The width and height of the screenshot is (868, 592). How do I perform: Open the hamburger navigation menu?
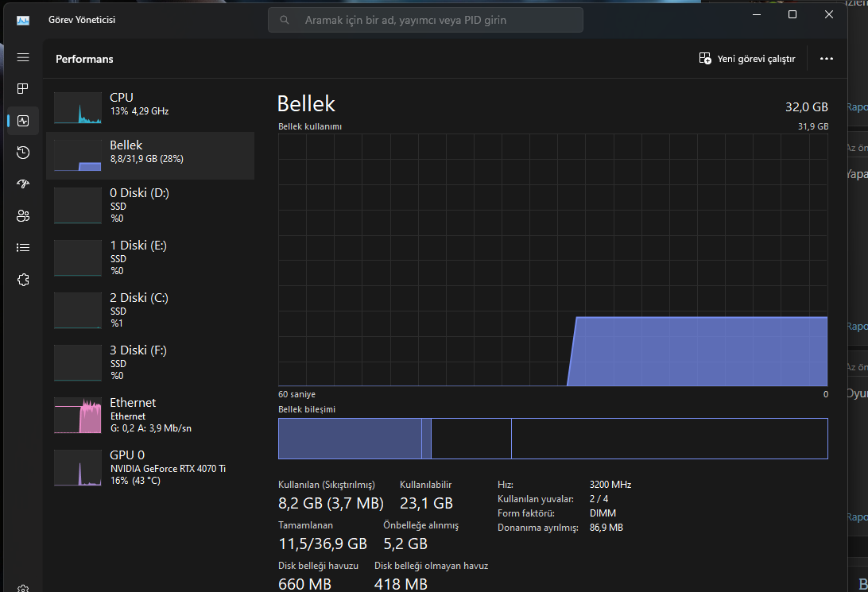point(23,57)
